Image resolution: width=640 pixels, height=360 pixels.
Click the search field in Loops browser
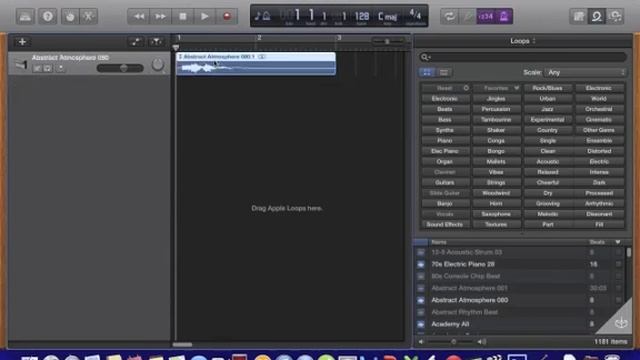click(522, 57)
